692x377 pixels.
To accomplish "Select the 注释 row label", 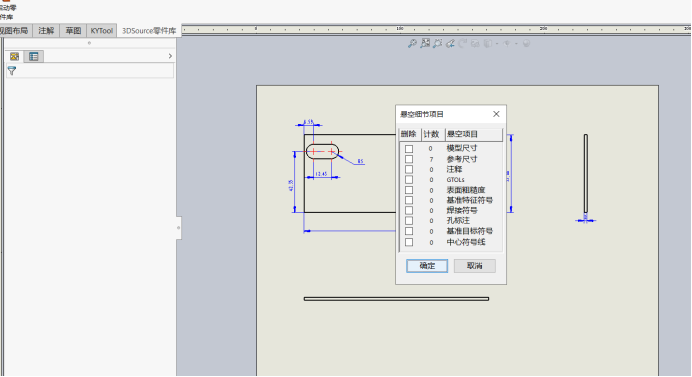I will [454, 170].
